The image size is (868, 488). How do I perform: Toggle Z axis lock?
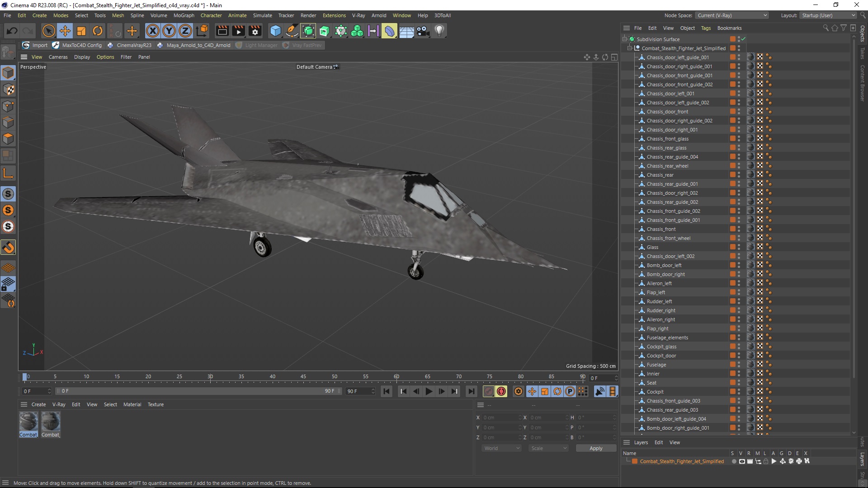185,31
